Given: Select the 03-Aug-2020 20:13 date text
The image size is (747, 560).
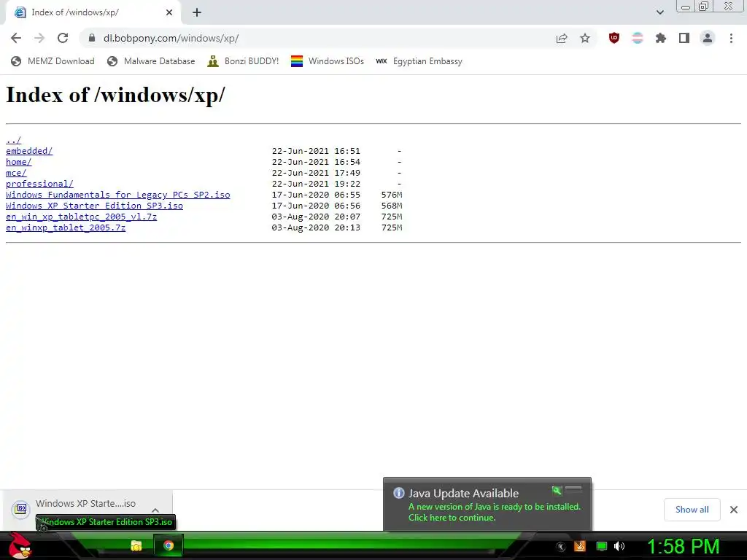Looking at the screenshot, I should click(x=316, y=227).
